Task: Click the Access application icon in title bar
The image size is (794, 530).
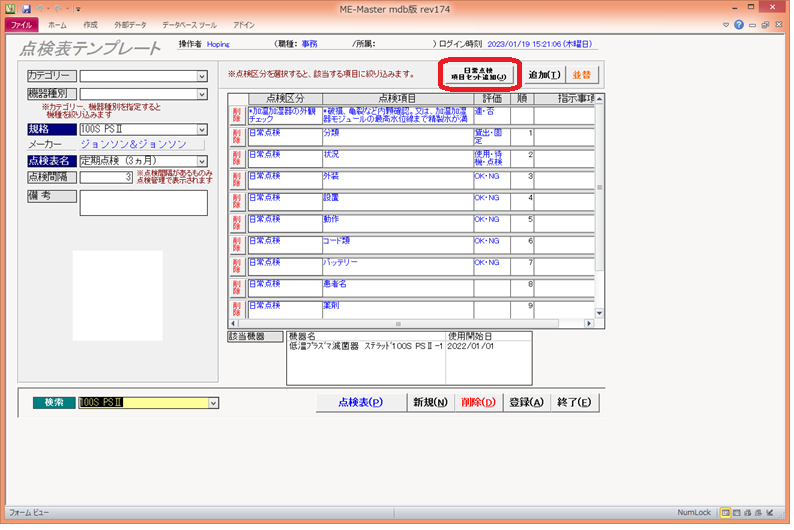Action: coord(10,9)
